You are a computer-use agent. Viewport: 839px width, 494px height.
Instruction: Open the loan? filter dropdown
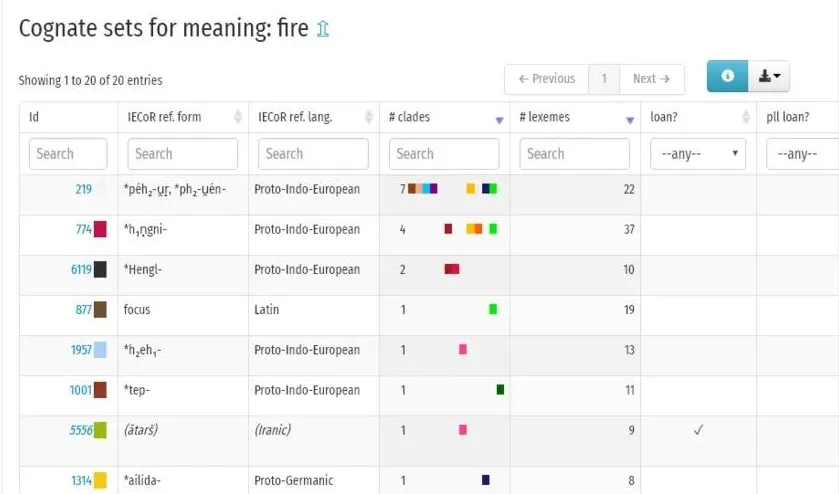698,154
